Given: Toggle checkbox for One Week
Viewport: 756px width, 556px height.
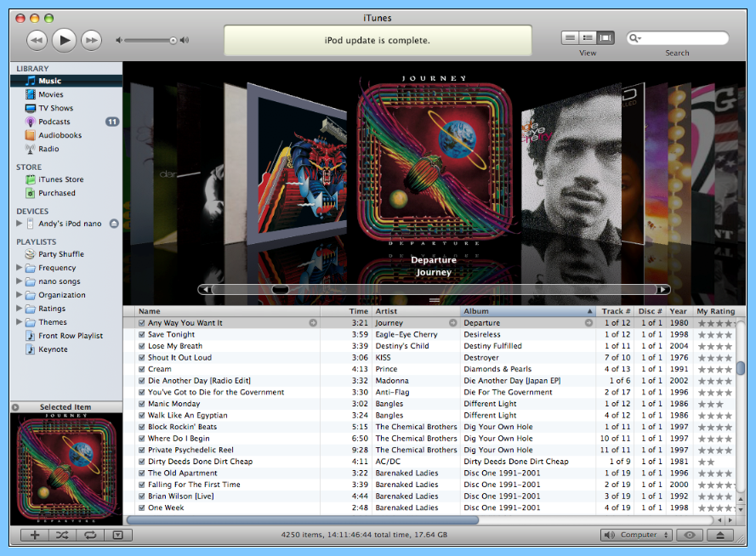Looking at the screenshot, I should point(141,508).
